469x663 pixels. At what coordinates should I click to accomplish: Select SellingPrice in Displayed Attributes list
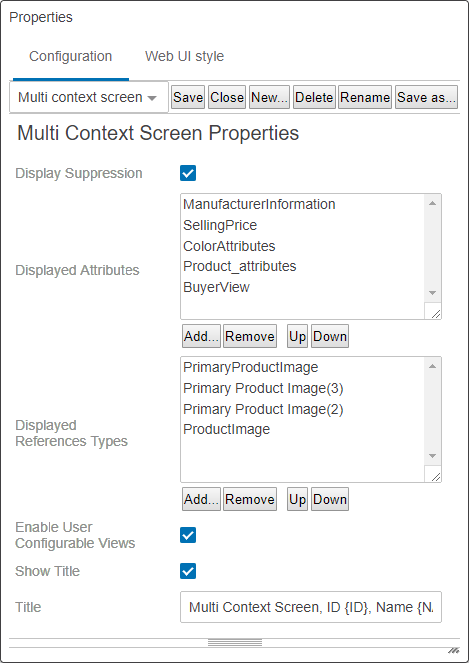220,225
